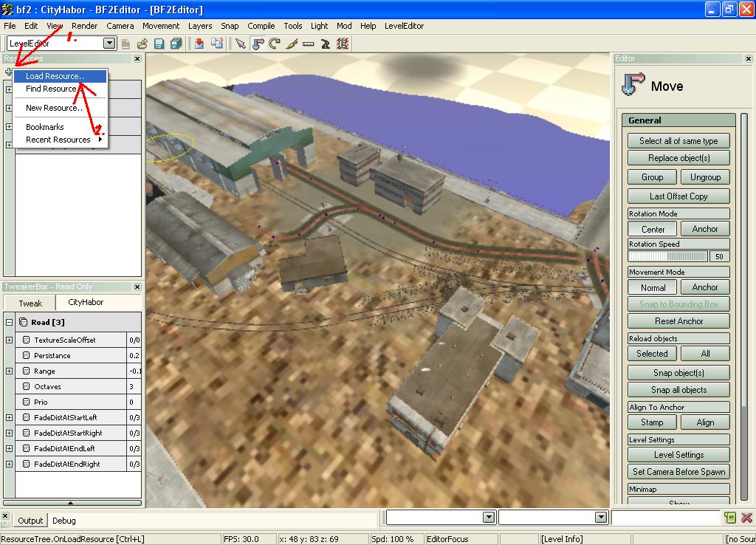Select the paint brush tool
Viewport: 756px width, 545px height.
coord(291,44)
